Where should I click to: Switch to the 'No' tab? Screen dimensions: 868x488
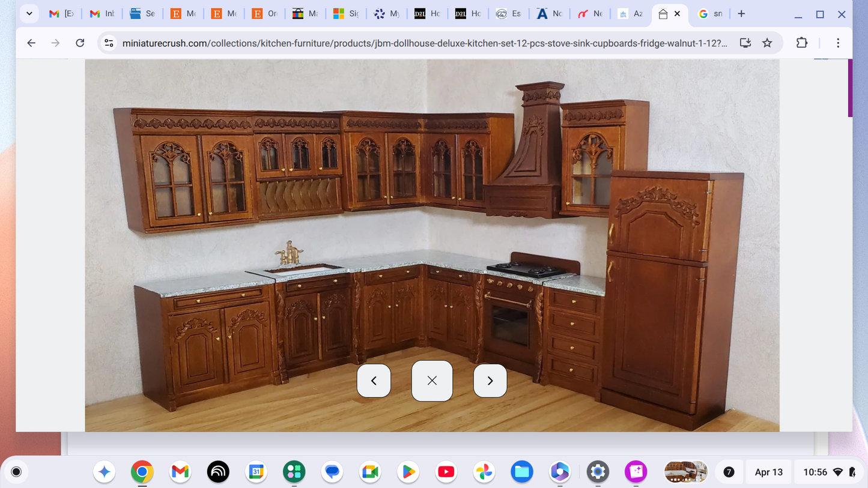[x=550, y=14]
